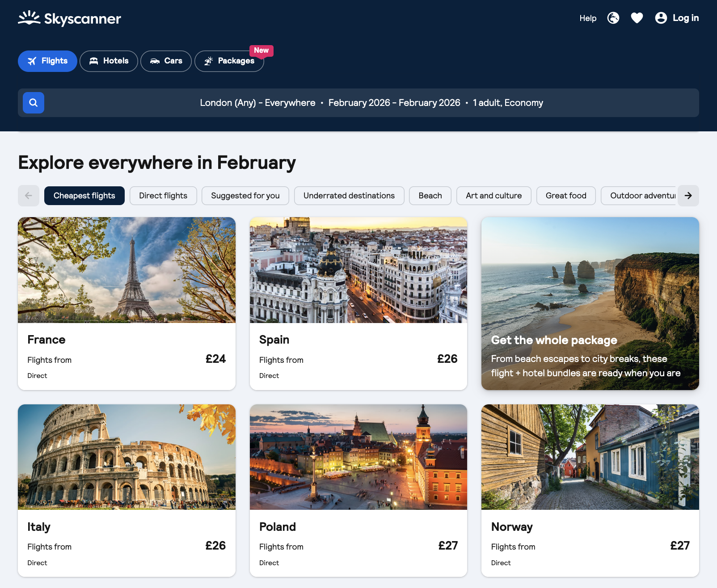The height and width of the screenshot is (588, 717).
Task: Edit the London to Everywhere search summary
Action: click(x=371, y=103)
